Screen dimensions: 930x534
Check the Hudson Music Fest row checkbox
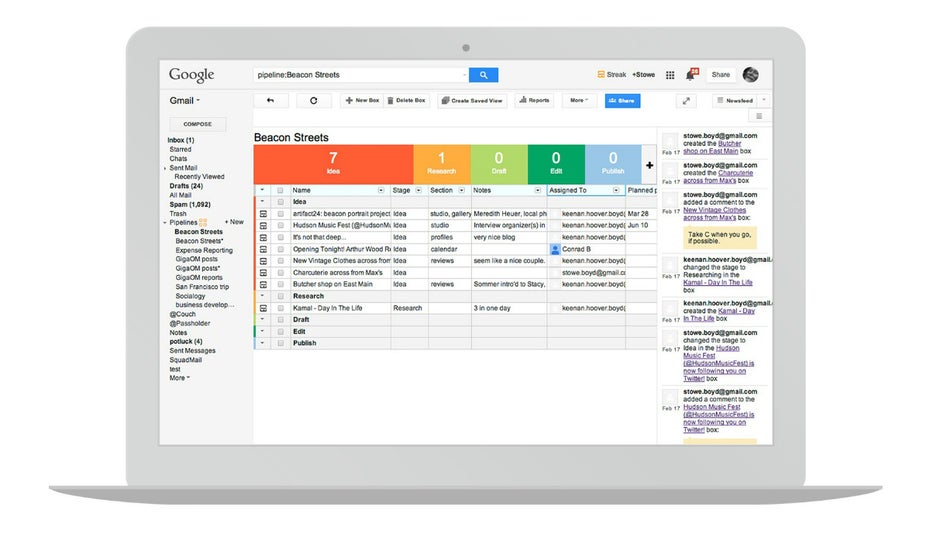[x=281, y=225]
